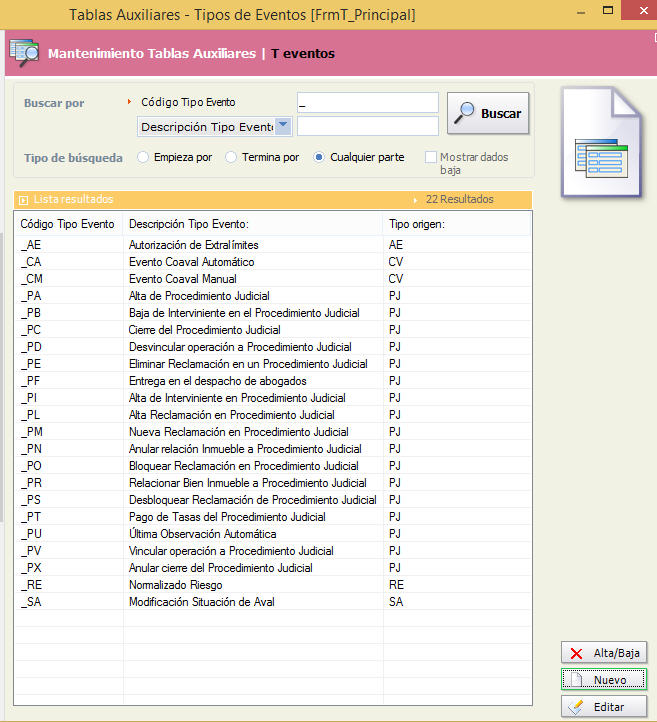Select row Modificación Situación de Aval
The height and width of the screenshot is (722, 657).
[x=273, y=602]
